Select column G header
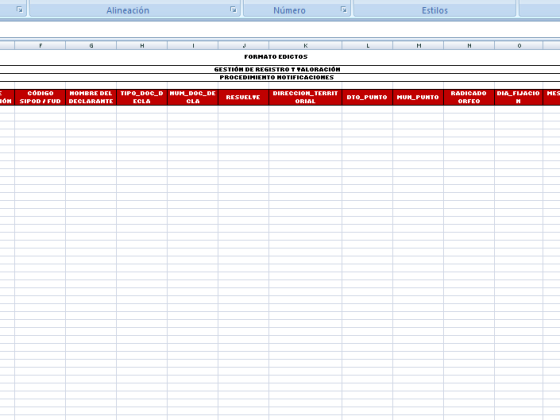 (91, 45)
